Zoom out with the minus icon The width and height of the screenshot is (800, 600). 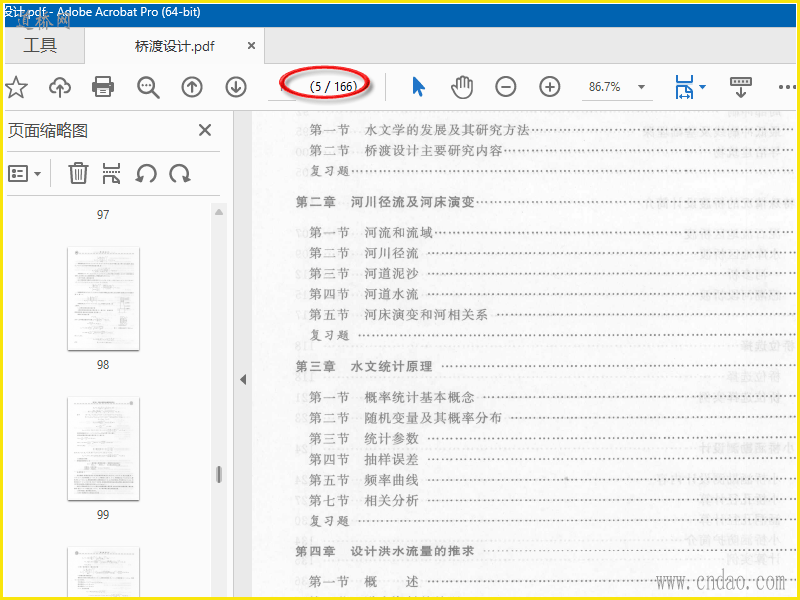506,87
